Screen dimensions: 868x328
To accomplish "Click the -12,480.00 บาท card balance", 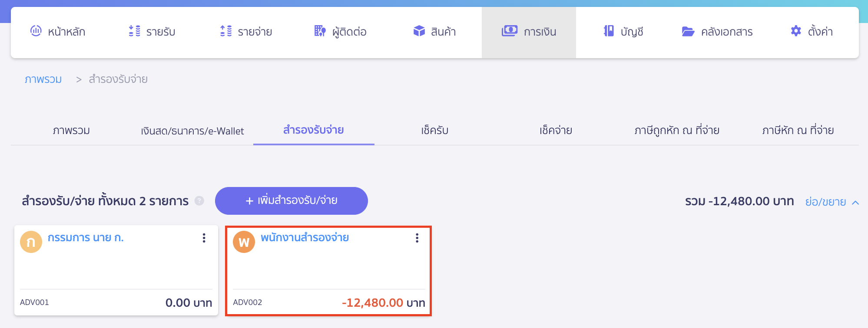I will coord(383,302).
